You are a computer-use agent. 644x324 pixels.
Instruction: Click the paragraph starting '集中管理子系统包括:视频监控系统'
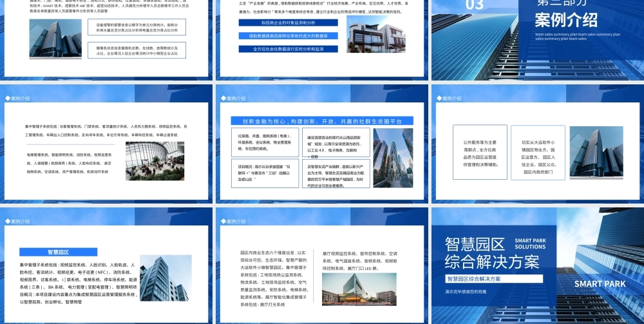[x=78, y=283]
